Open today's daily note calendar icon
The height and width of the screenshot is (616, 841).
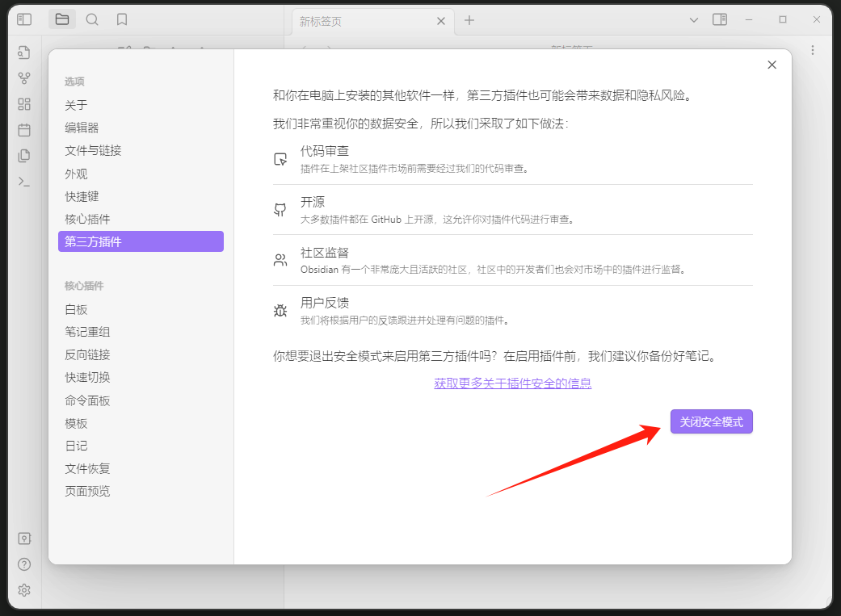(x=23, y=129)
